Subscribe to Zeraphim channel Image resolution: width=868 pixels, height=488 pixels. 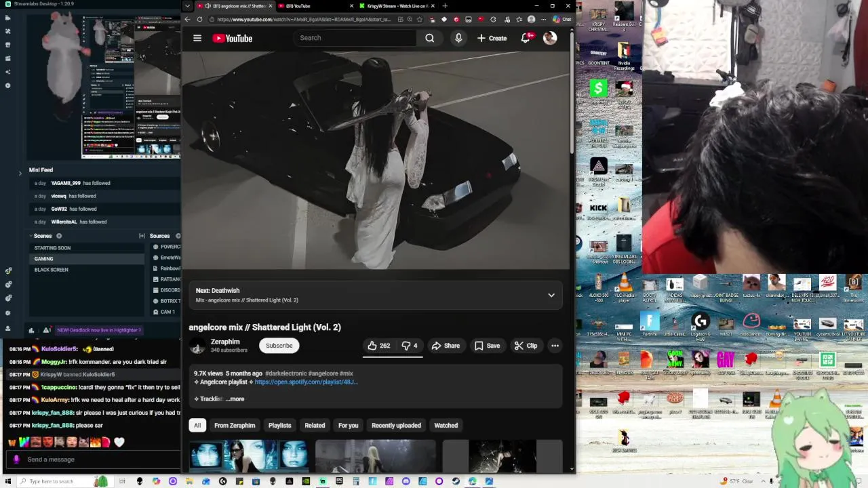[x=279, y=346]
